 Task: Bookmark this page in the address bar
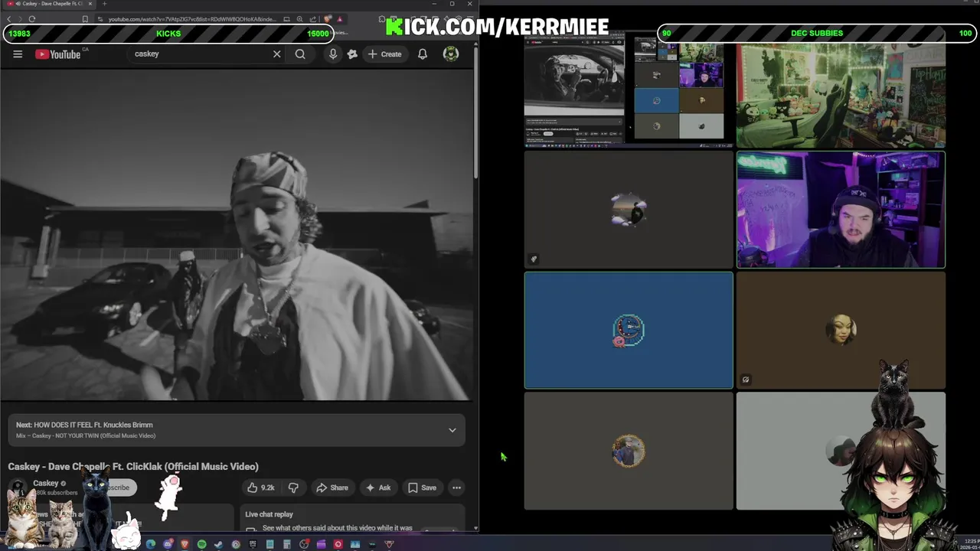click(x=85, y=19)
